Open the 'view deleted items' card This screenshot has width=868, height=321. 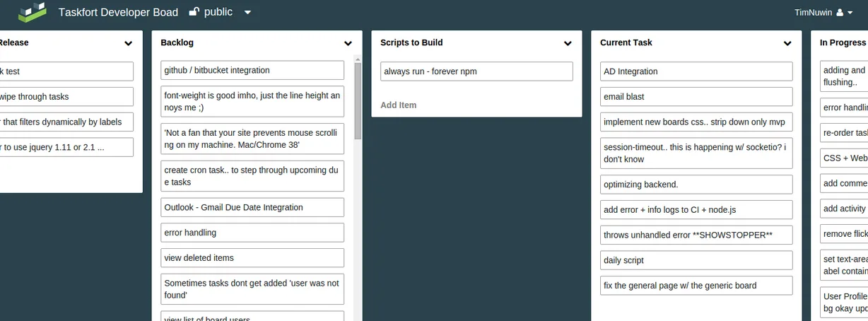[x=252, y=258]
